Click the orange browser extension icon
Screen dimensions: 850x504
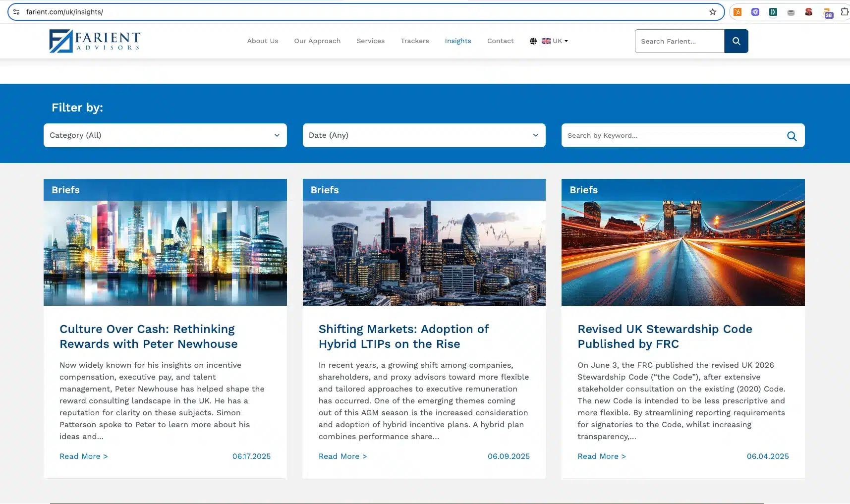point(737,12)
